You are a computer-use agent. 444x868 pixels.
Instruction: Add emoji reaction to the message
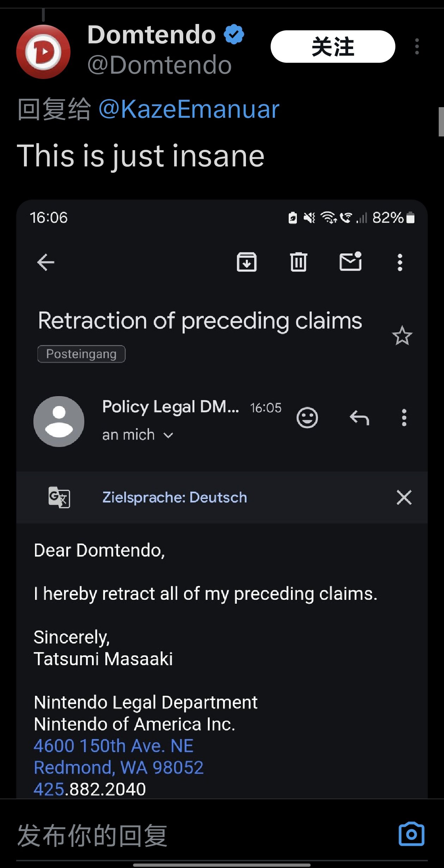[x=307, y=418]
